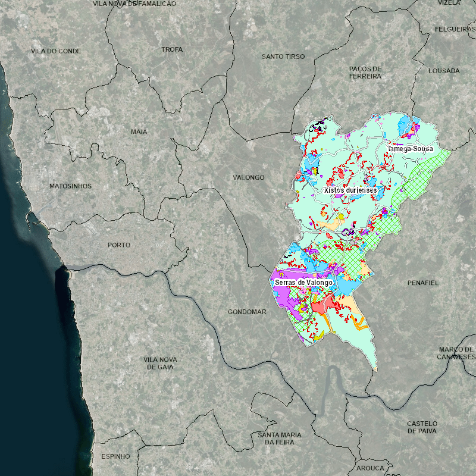The width and height of the screenshot is (476, 476).
Task: Select the Marco de Canaveses label
Action: (456, 353)
